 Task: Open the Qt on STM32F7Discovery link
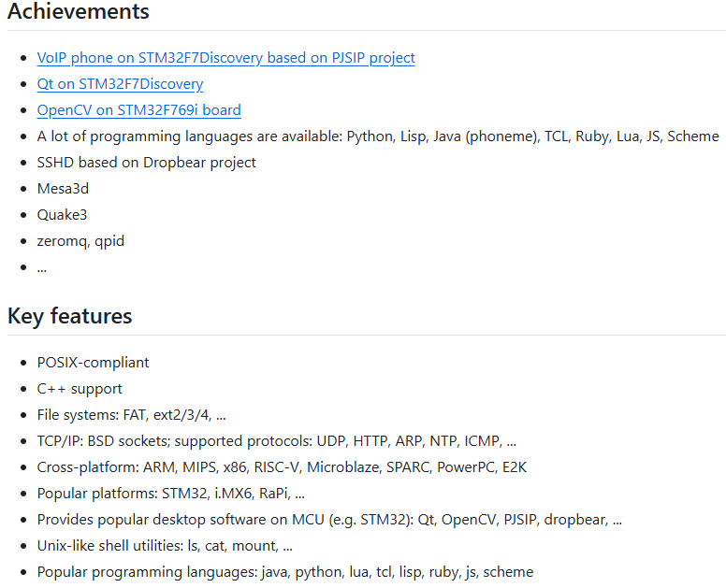coord(120,84)
